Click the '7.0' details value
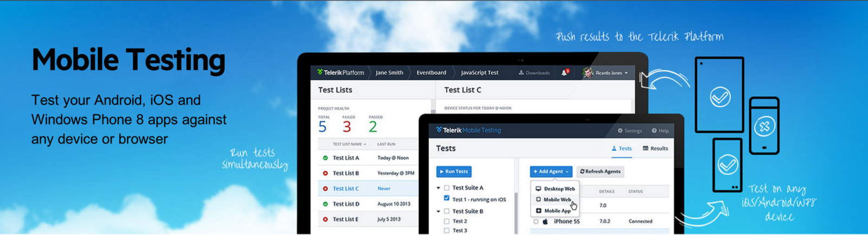 click(x=603, y=206)
